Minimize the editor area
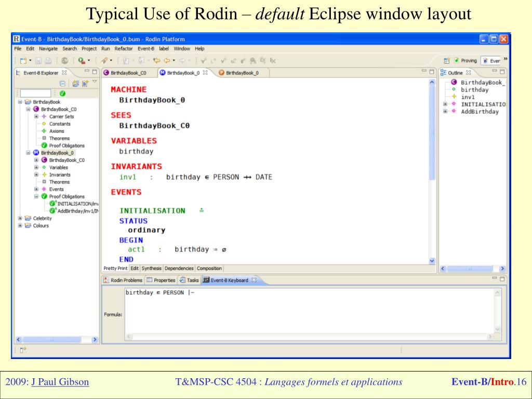The width and height of the screenshot is (532, 399). [x=424, y=71]
